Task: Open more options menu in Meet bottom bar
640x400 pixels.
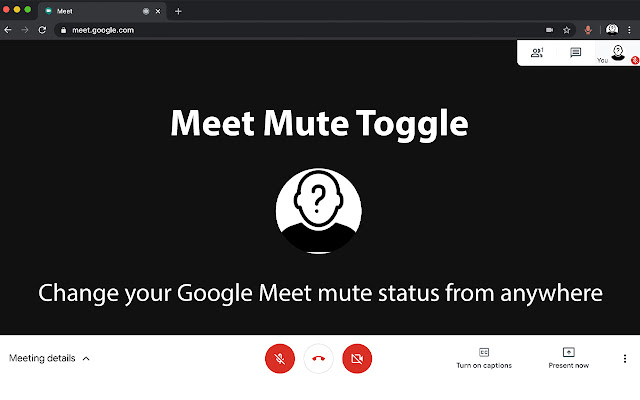Action: tap(624, 358)
